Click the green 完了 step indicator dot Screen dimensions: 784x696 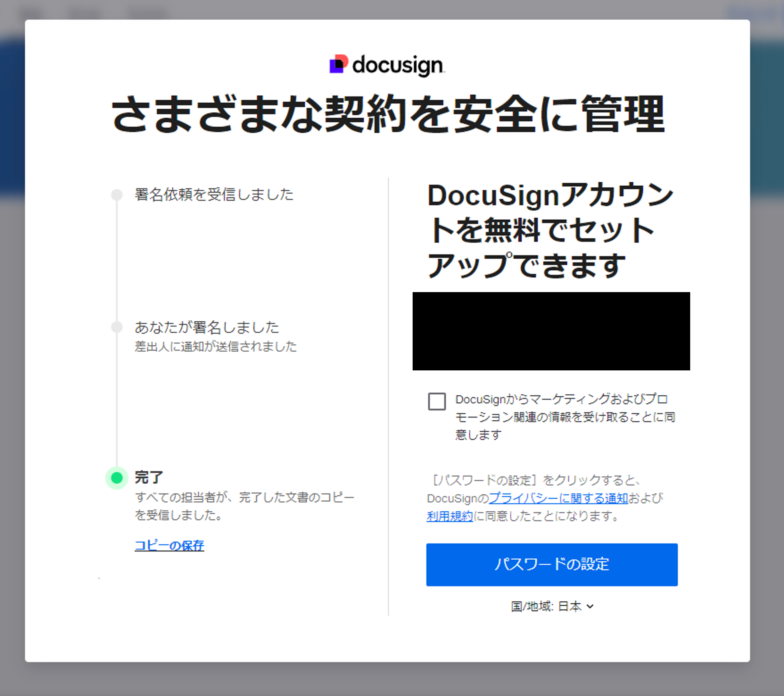pyautogui.click(x=117, y=478)
